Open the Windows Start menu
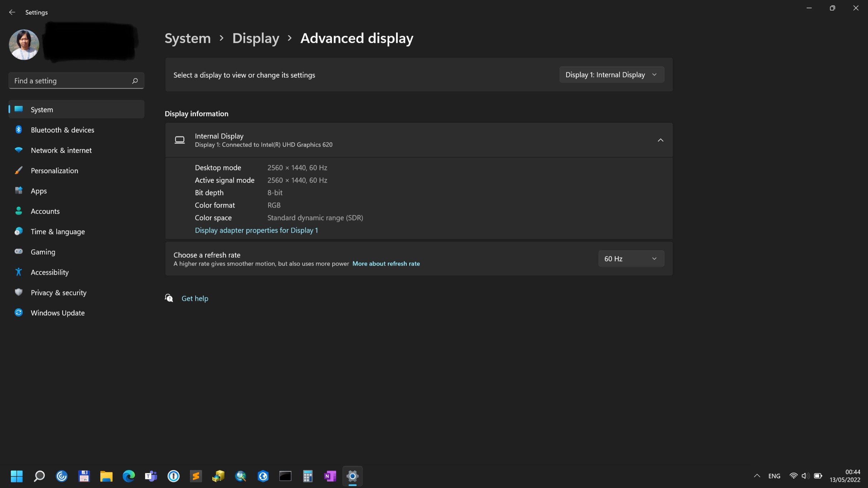The height and width of the screenshot is (488, 868). pyautogui.click(x=16, y=476)
